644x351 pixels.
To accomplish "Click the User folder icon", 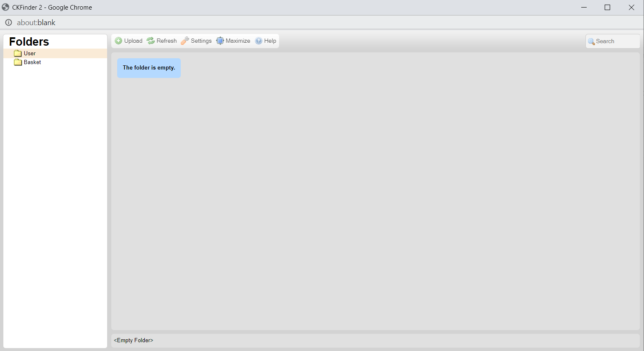I will pyautogui.click(x=18, y=53).
